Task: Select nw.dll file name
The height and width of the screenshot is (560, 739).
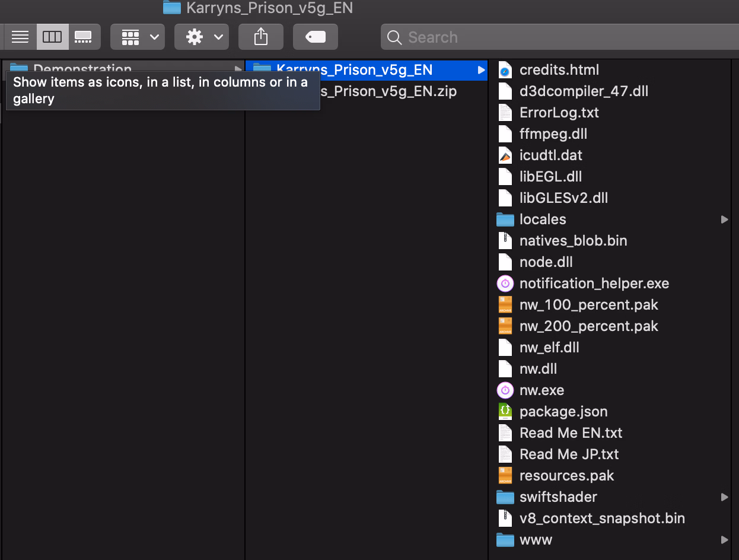Action: point(539,369)
